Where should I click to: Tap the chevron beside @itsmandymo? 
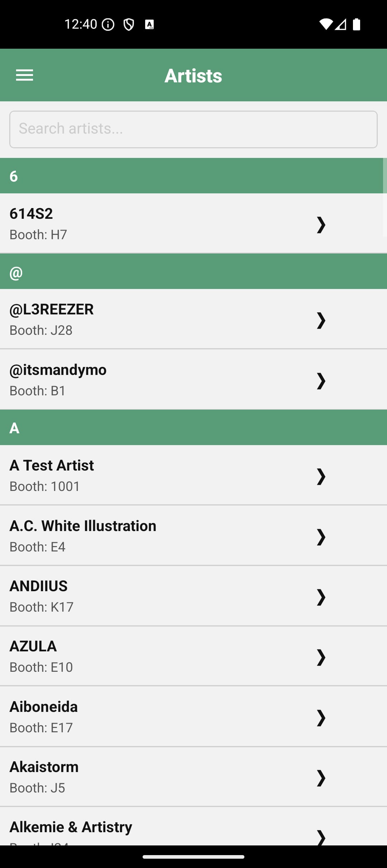[321, 381]
